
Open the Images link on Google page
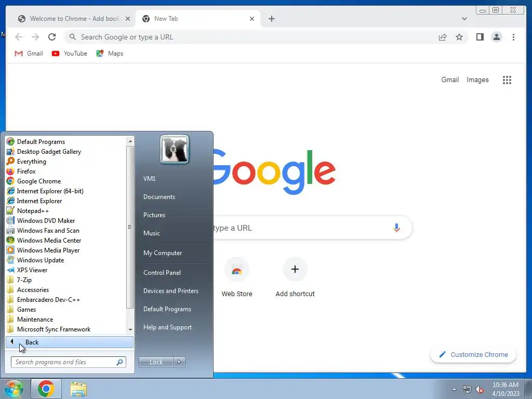[x=477, y=79]
